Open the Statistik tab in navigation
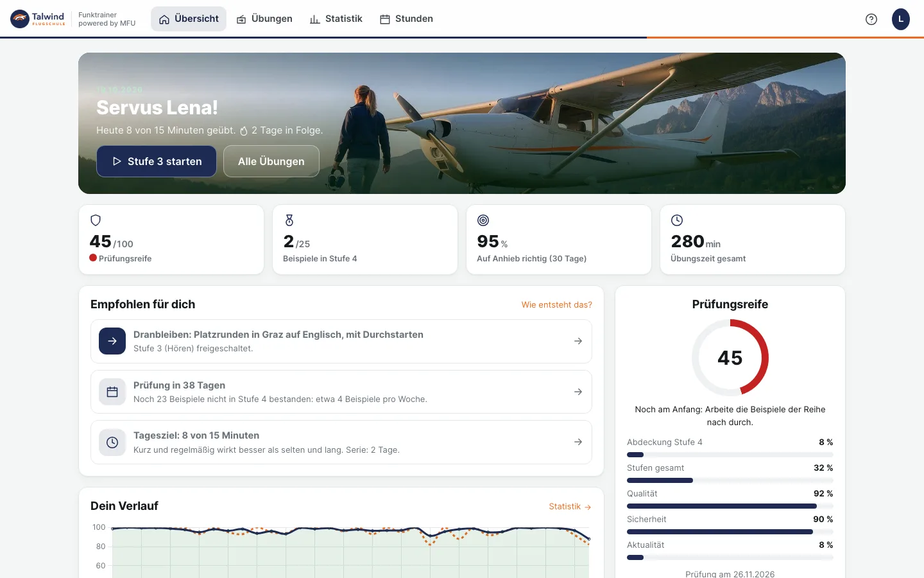Screen dimensions: 924x578 click(336, 19)
